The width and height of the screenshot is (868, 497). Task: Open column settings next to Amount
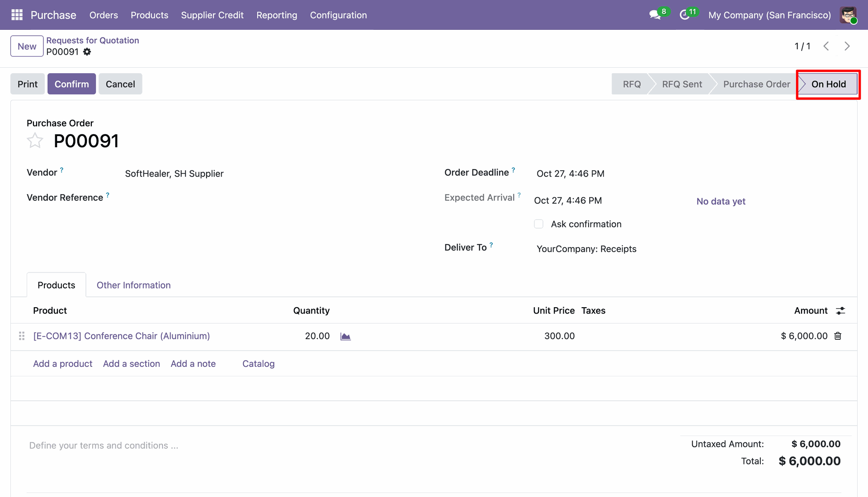coord(840,311)
